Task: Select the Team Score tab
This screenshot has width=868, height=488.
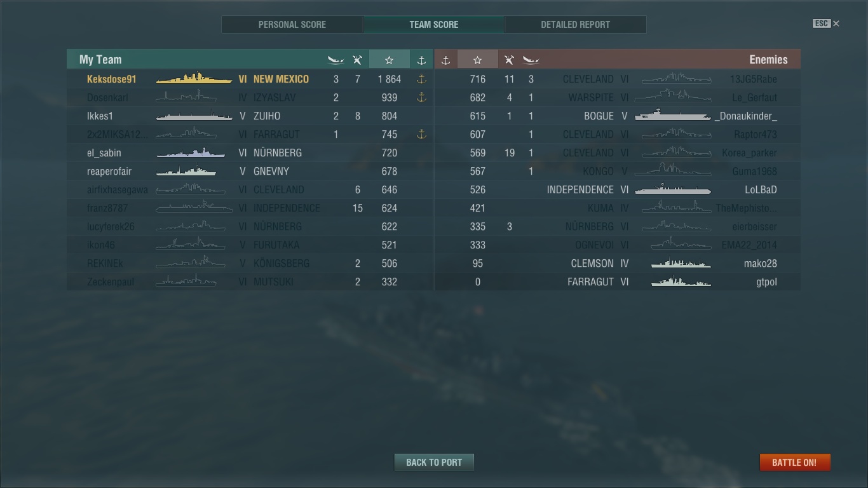Action: tap(434, 25)
